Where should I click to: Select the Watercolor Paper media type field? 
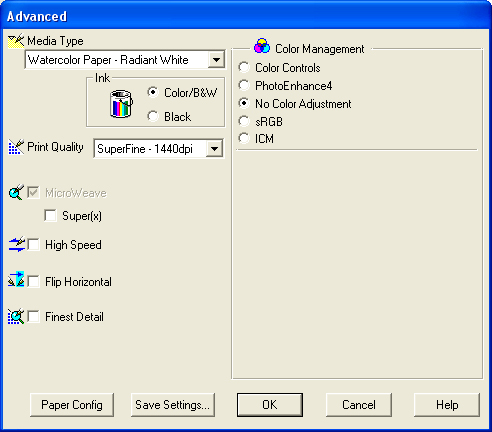[125, 60]
